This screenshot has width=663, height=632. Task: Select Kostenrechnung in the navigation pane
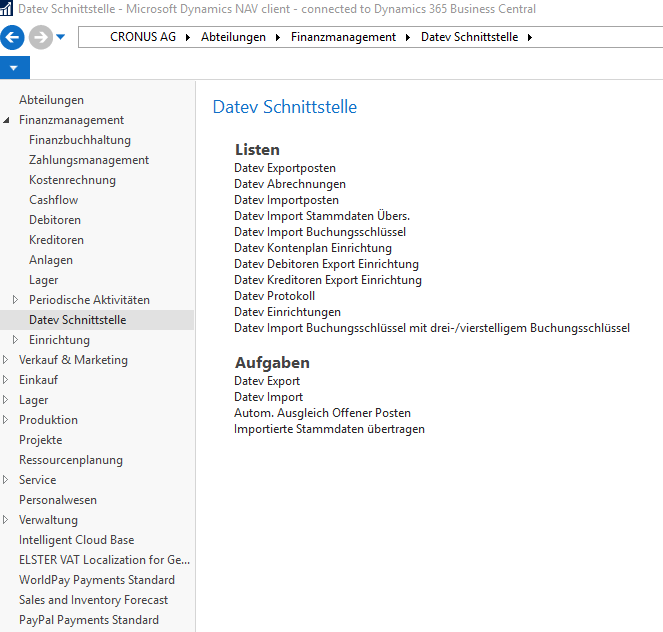tap(72, 180)
